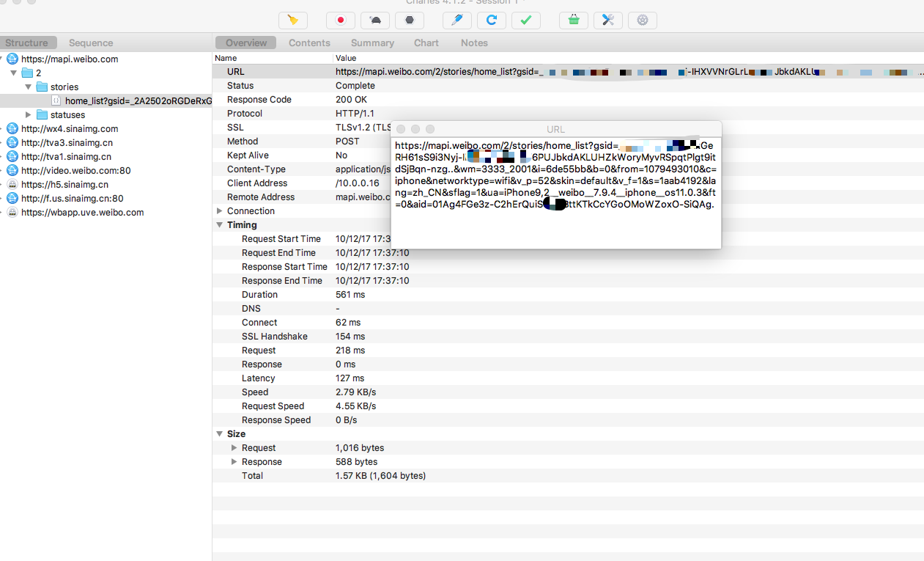Open the Tools wrench icon

click(x=607, y=21)
